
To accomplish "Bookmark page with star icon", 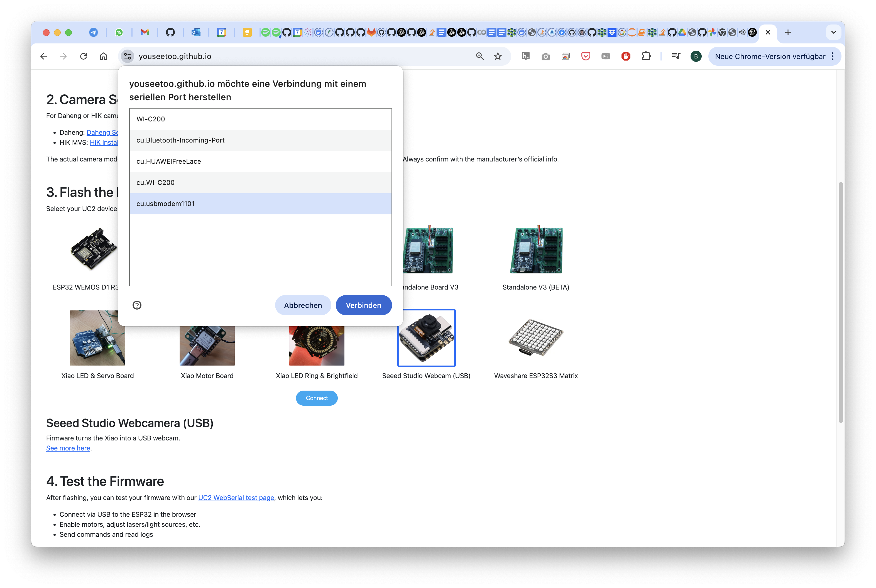I will (498, 56).
